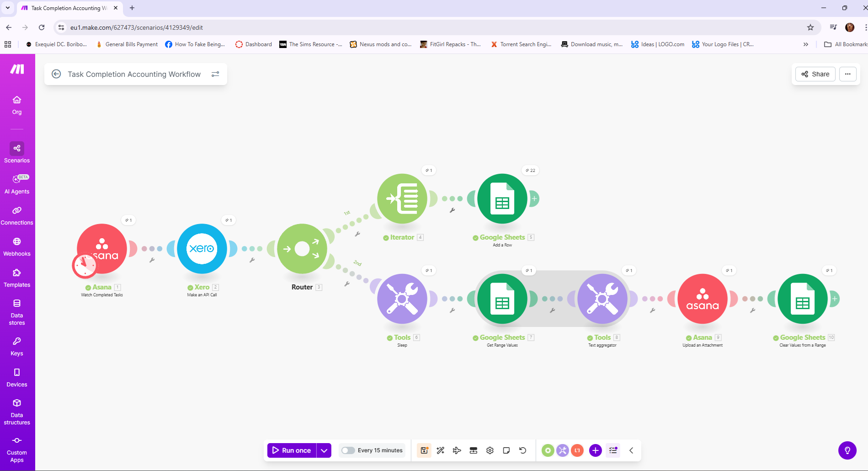Open Asana Upload an Attachment module
Viewport: 868px width, 471px height.
coord(703,299)
